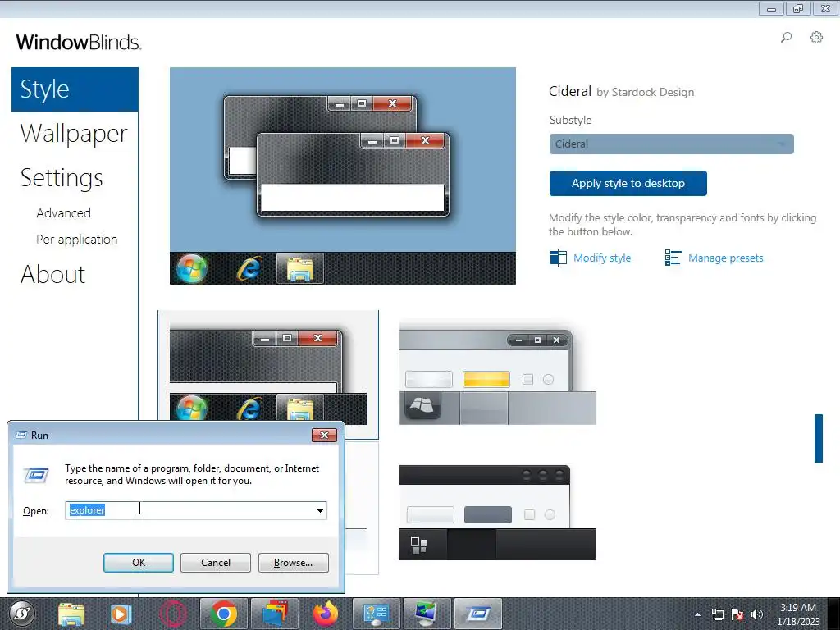Click the Manage presets link
This screenshot has height=630, width=840.
725,258
